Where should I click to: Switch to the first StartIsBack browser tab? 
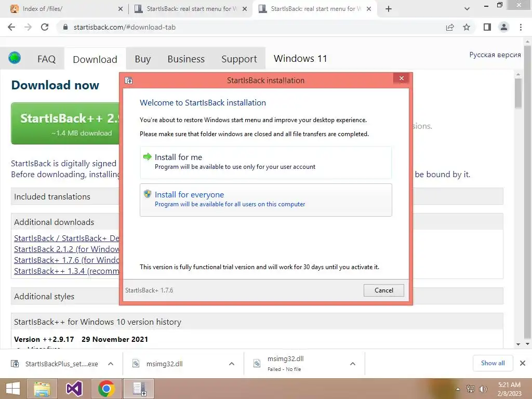(x=191, y=9)
